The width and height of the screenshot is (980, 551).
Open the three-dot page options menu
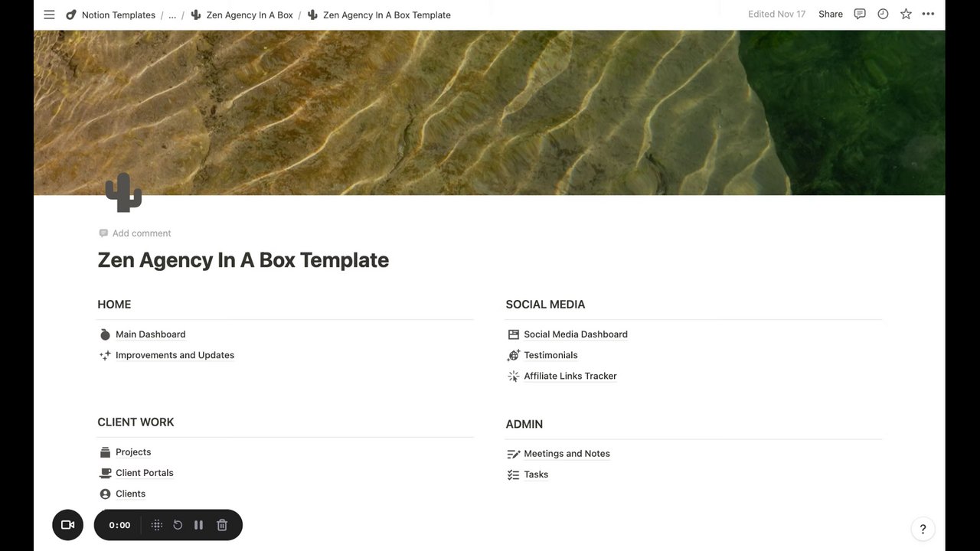pyautogui.click(x=928, y=14)
